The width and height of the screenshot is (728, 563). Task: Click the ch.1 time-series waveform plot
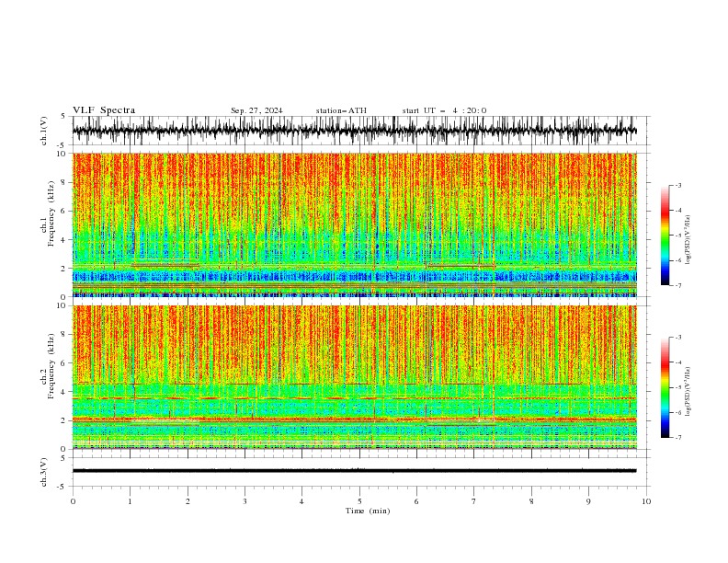pyautogui.click(x=355, y=131)
